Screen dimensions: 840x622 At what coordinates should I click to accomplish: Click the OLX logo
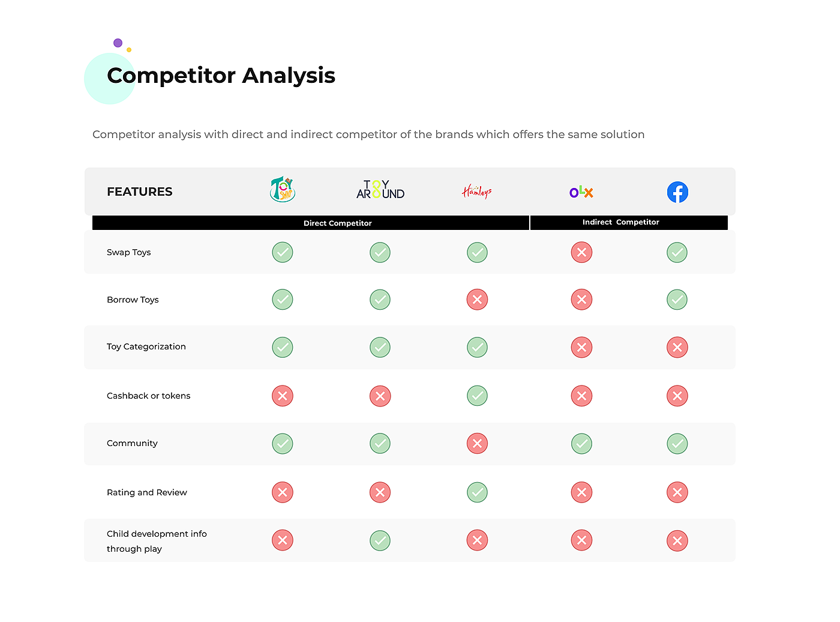[581, 192]
